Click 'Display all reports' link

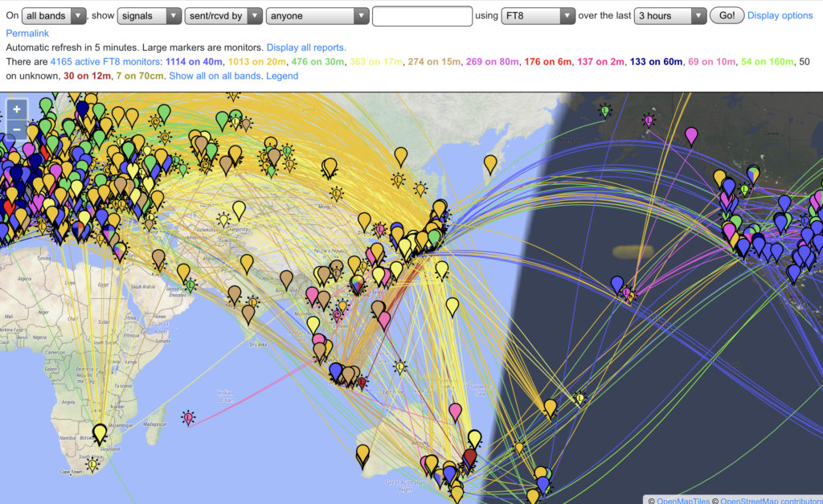tap(306, 47)
